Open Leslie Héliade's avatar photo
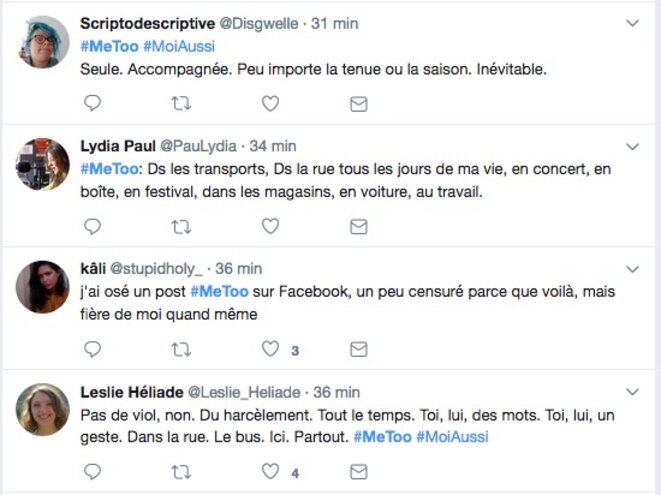Screen dimensions: 661x495 (x=43, y=410)
